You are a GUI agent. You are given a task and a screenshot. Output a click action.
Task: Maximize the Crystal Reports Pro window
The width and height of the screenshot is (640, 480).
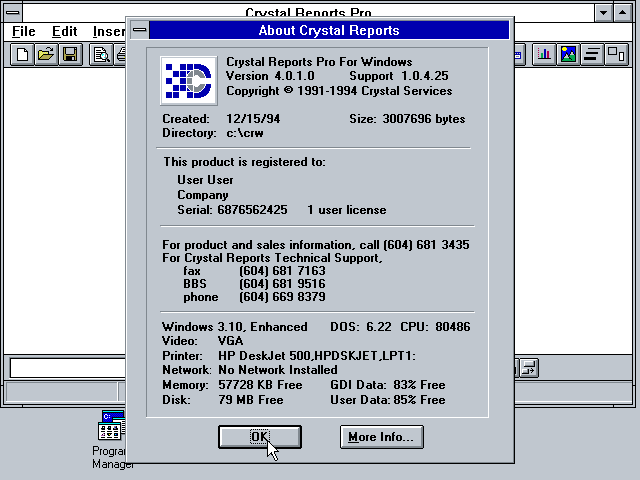point(622,12)
